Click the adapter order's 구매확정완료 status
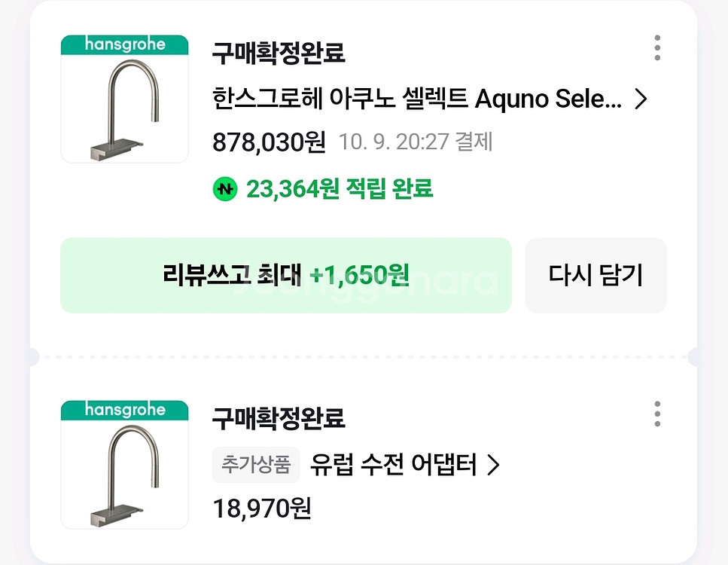The height and width of the screenshot is (565, 728). click(279, 418)
